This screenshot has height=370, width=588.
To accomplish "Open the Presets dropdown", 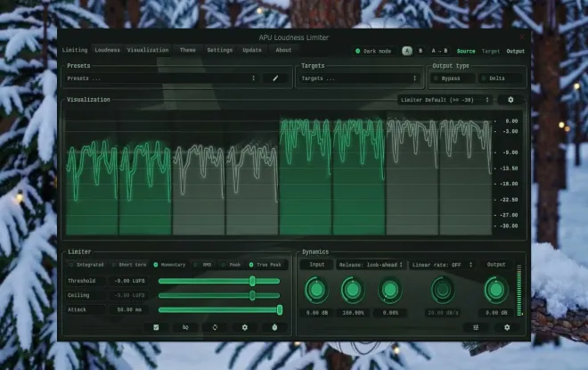I will click(x=161, y=78).
